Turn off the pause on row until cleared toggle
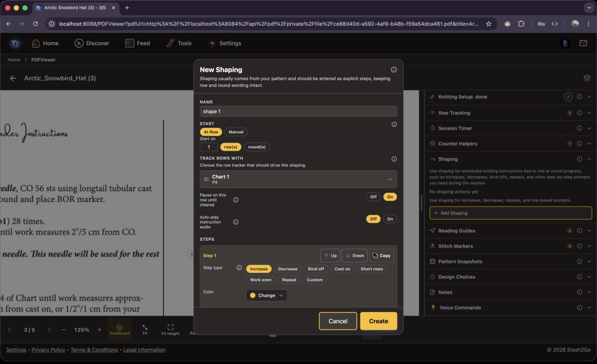This screenshot has height=364, width=597. pos(373,196)
